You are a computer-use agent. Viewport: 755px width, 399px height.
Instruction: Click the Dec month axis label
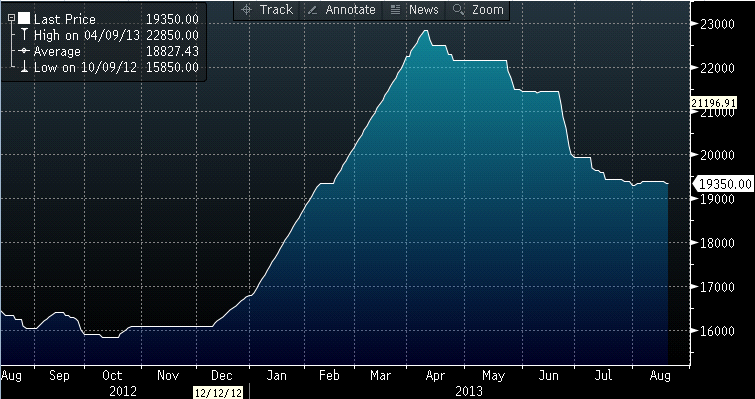(222, 375)
